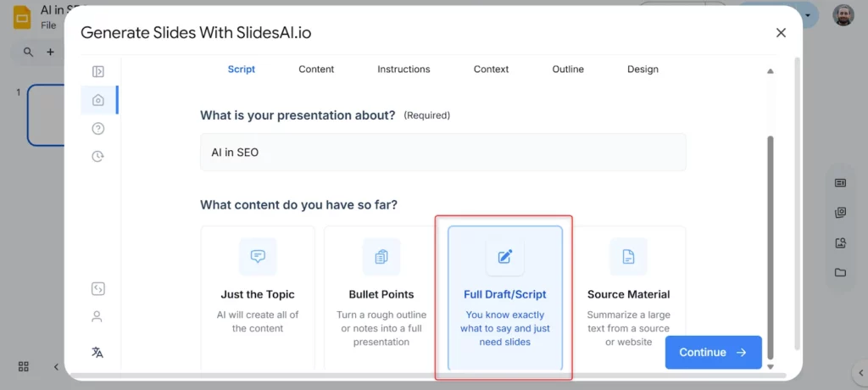
Task: Click the Continue button
Action: point(713,353)
